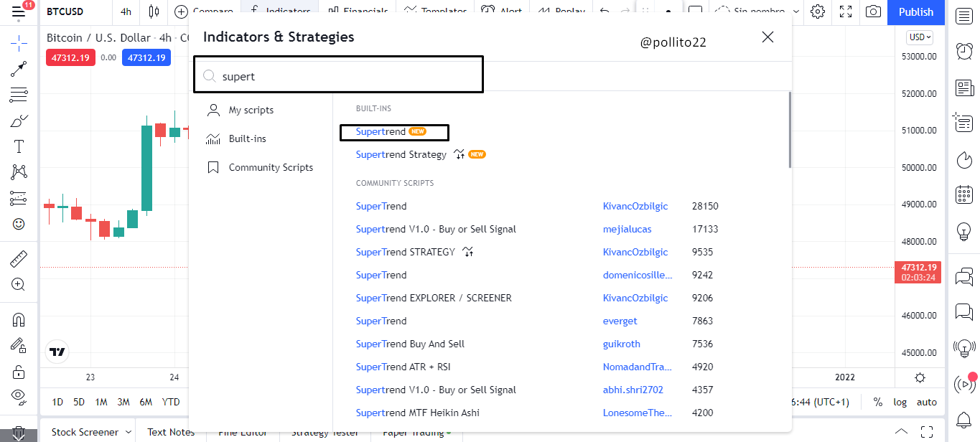Toggle magnet mode
Image resolution: width=980 pixels, height=442 pixels.
coord(19,319)
